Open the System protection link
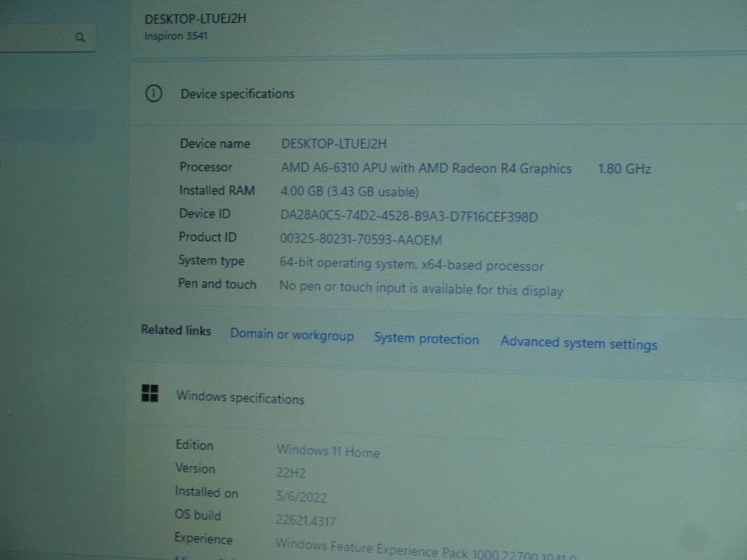This screenshot has height=560, width=747. pos(427,339)
